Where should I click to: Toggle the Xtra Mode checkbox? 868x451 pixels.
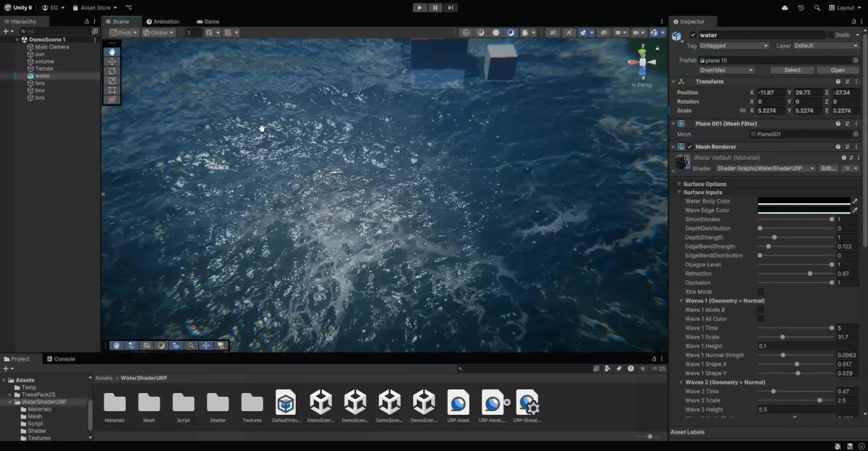click(761, 292)
